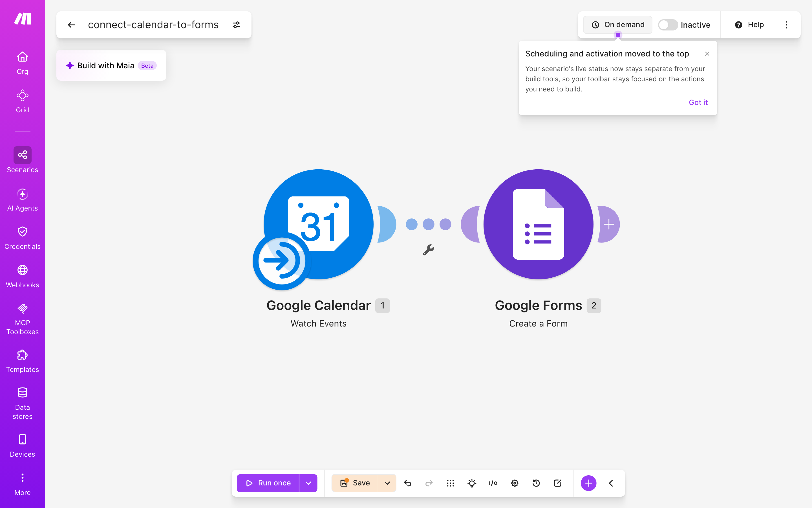The height and width of the screenshot is (508, 812).
Task: Collapse the bottom toolbar chevron
Action: (611, 483)
